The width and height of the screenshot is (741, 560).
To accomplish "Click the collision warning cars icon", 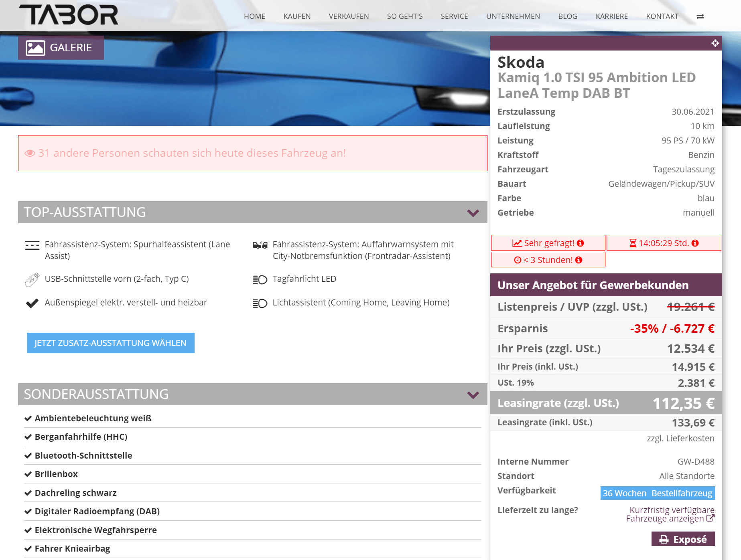I will (x=260, y=245).
